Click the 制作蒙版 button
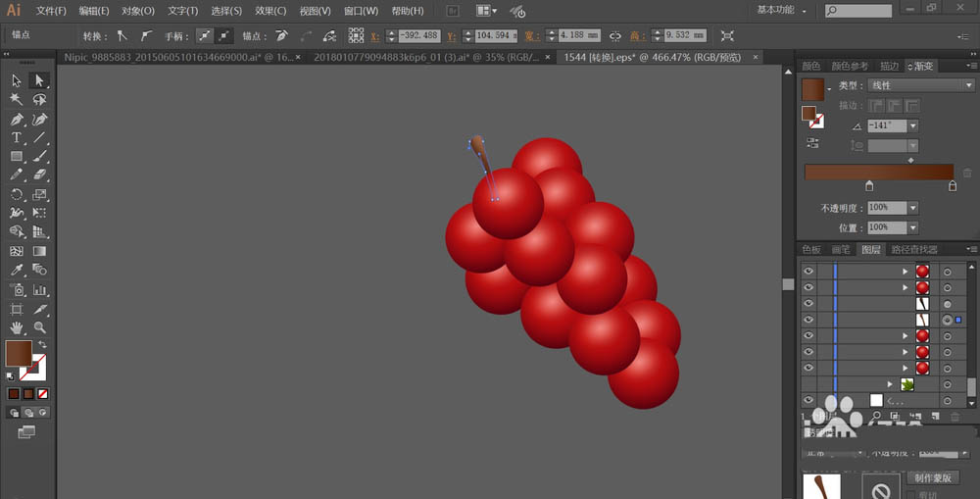The width and height of the screenshot is (980, 499). click(933, 477)
